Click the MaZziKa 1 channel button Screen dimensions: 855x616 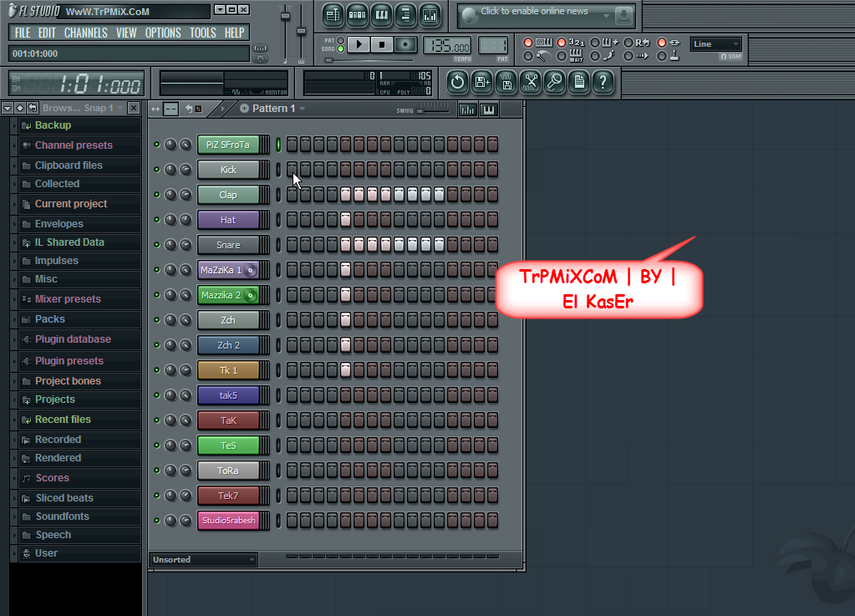point(228,270)
